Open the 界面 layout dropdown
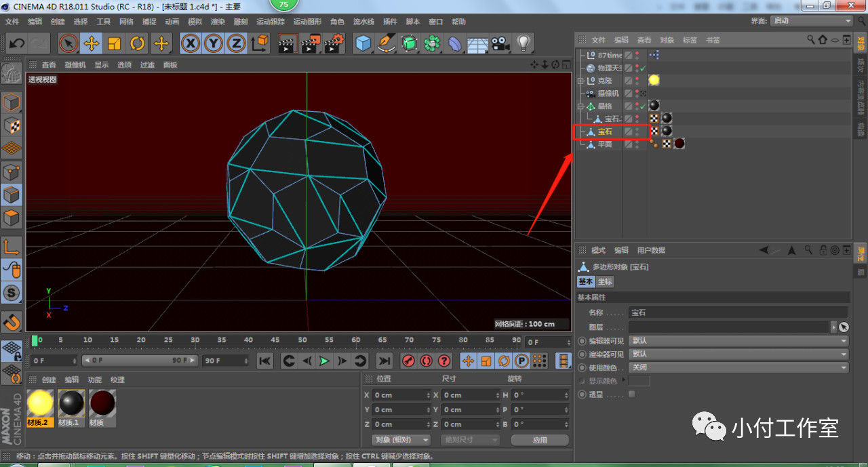The height and width of the screenshot is (467, 868). pyautogui.click(x=811, y=20)
